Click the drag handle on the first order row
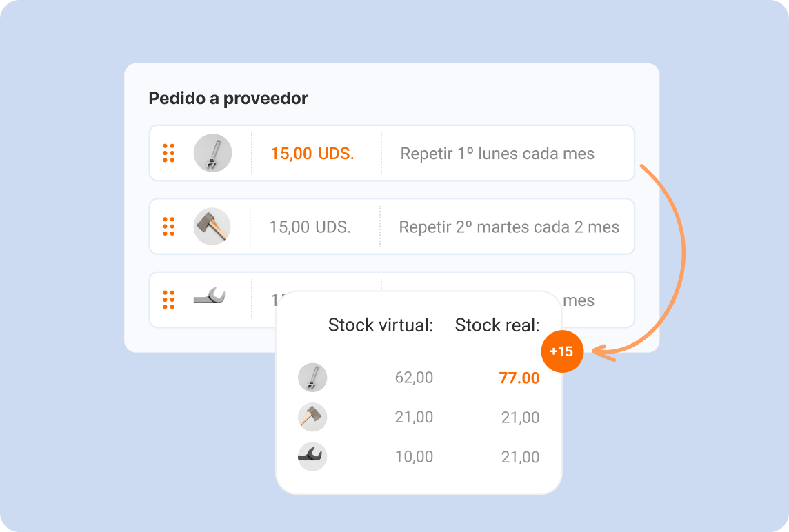 click(168, 153)
